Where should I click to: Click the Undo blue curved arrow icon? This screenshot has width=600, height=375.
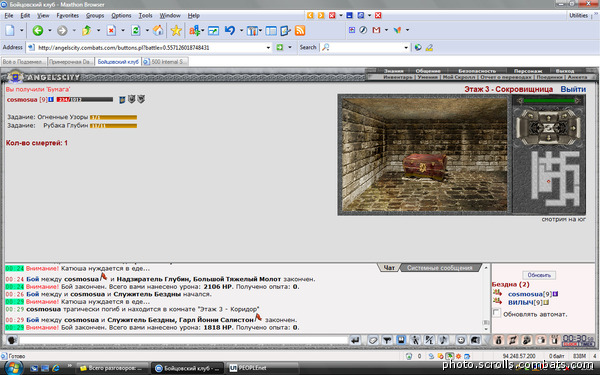230,30
